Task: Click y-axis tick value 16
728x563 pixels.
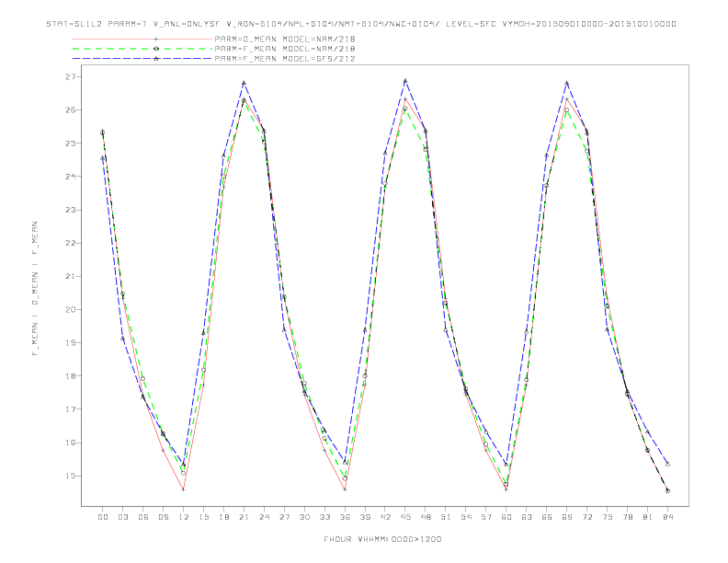Action: pos(70,442)
